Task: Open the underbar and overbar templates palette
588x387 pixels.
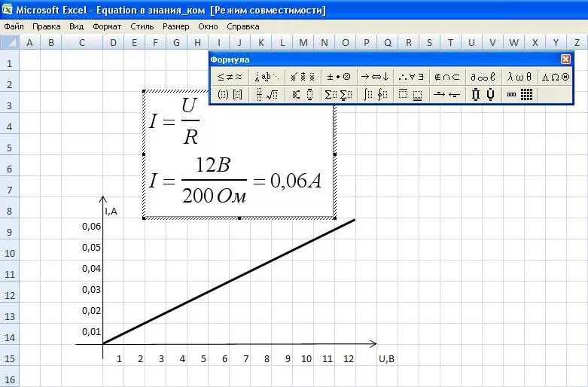Action: click(411, 95)
